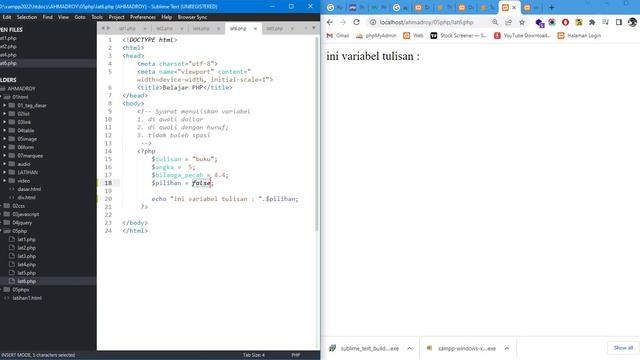
Task: Open the media control icon in Chrome's toolbar
Action: (606, 22)
